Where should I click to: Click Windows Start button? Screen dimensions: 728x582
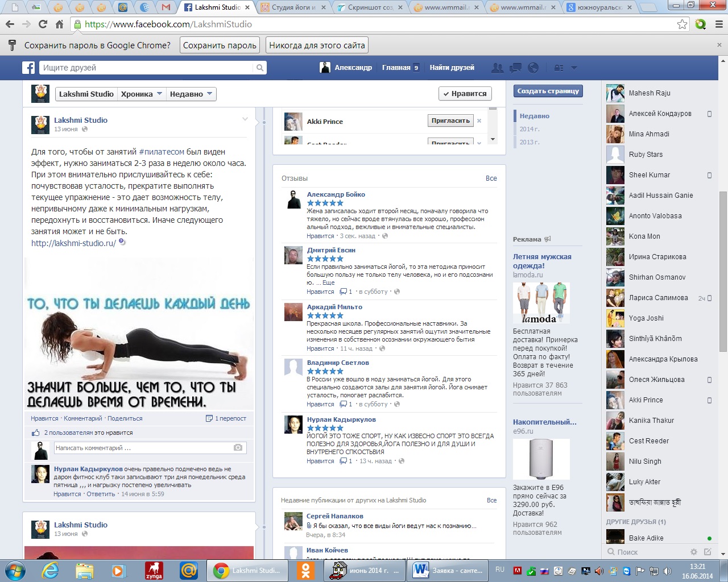(x=15, y=570)
